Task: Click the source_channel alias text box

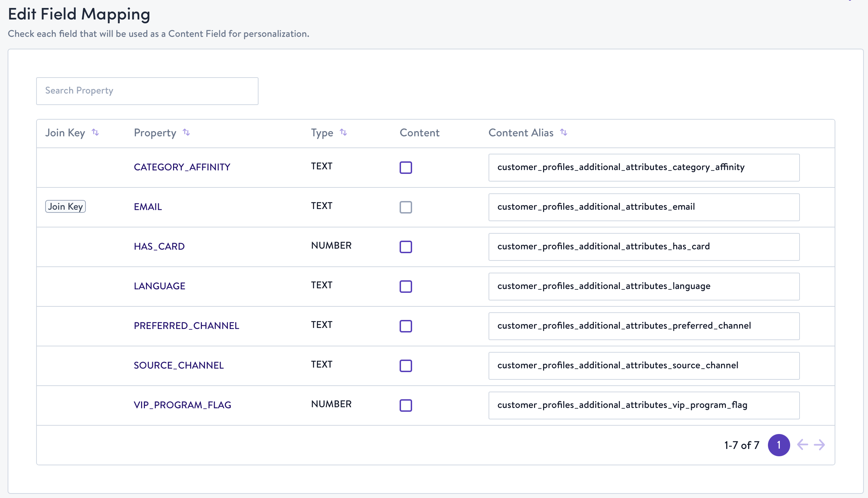Action: click(x=644, y=366)
